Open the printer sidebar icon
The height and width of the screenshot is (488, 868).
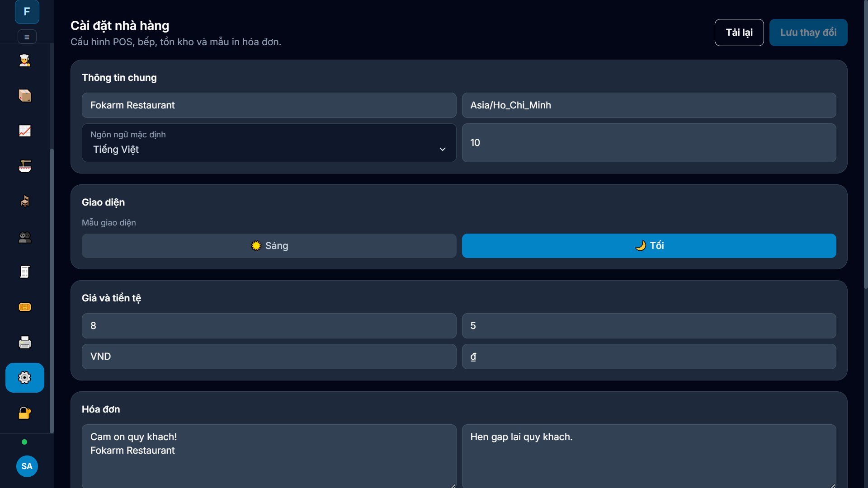coord(25,343)
